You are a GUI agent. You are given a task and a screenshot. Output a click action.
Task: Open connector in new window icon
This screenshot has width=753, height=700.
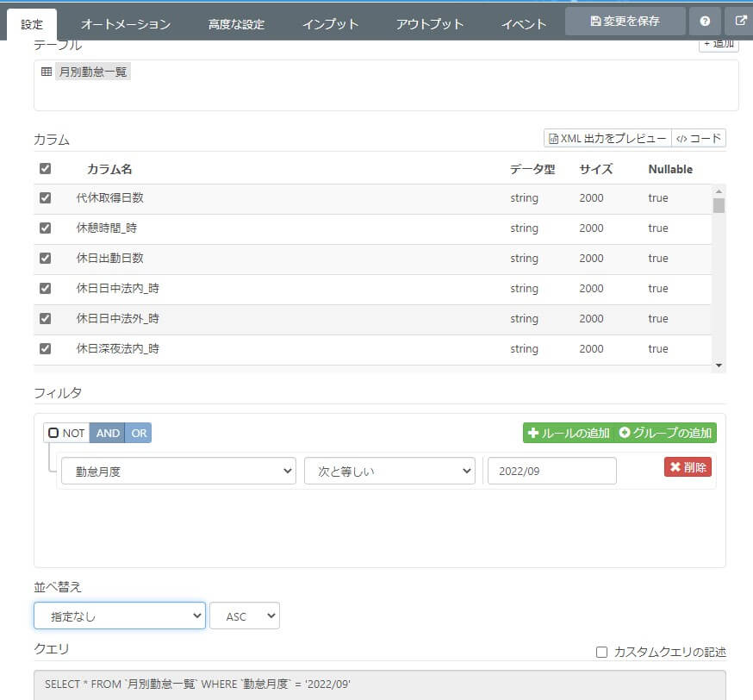(x=741, y=22)
